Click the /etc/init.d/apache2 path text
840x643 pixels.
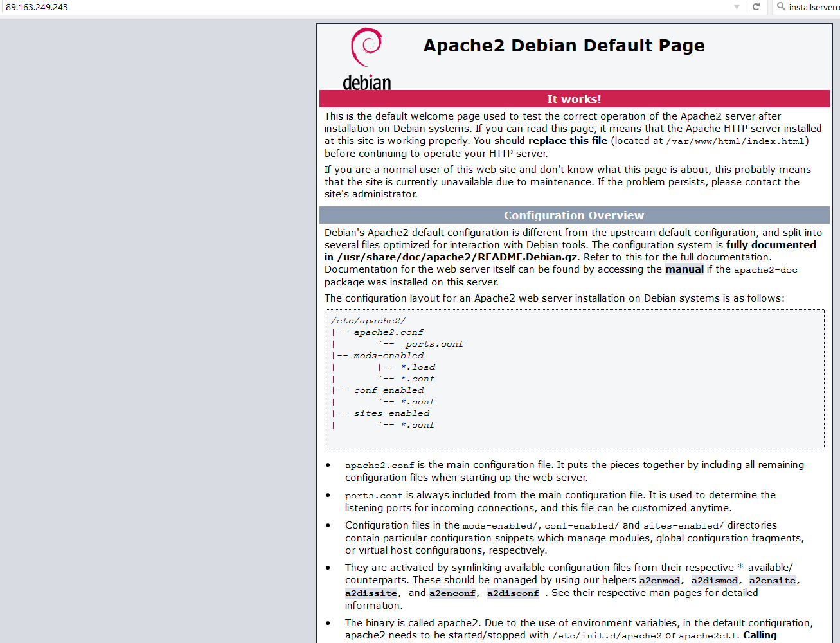coord(607,636)
